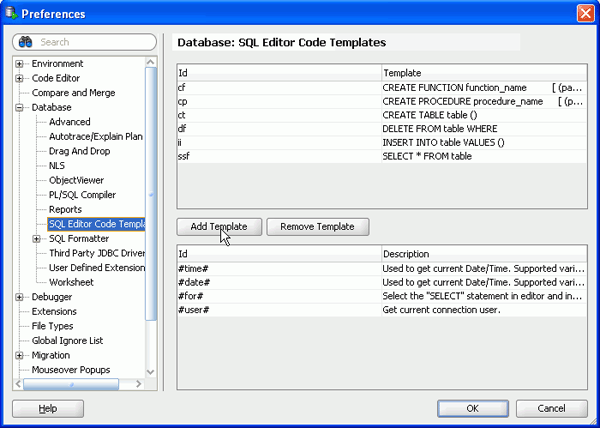Open Third Party JDBC Drivers item
The height and width of the screenshot is (428, 600).
[97, 253]
